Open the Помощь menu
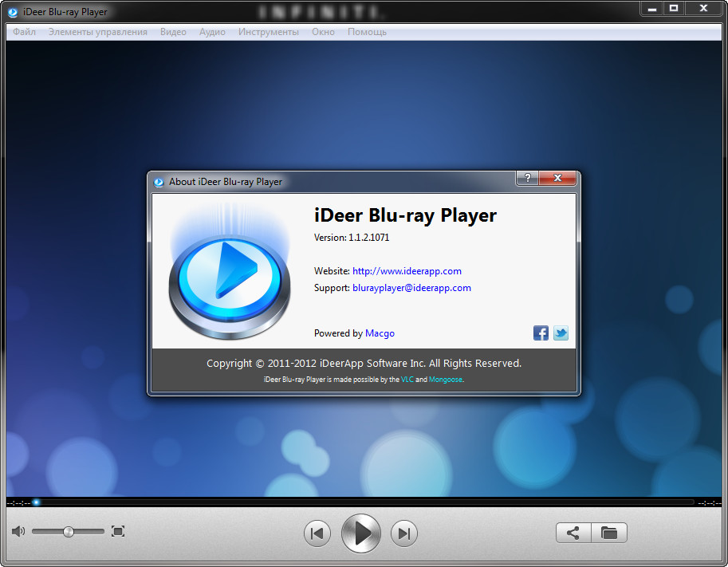 367,32
